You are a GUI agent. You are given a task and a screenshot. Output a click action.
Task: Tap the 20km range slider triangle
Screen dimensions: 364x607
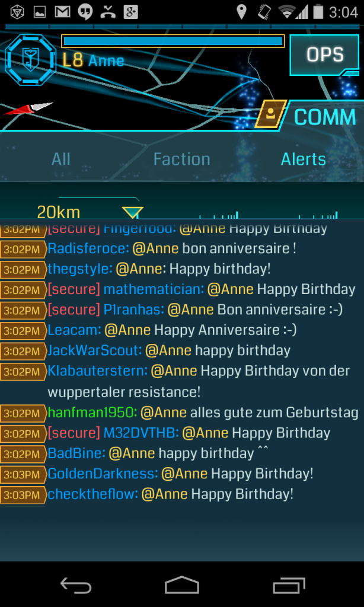(133, 212)
